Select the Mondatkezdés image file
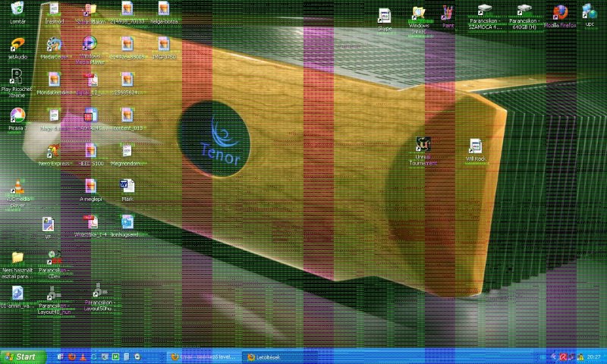The image size is (607, 364). (x=54, y=80)
